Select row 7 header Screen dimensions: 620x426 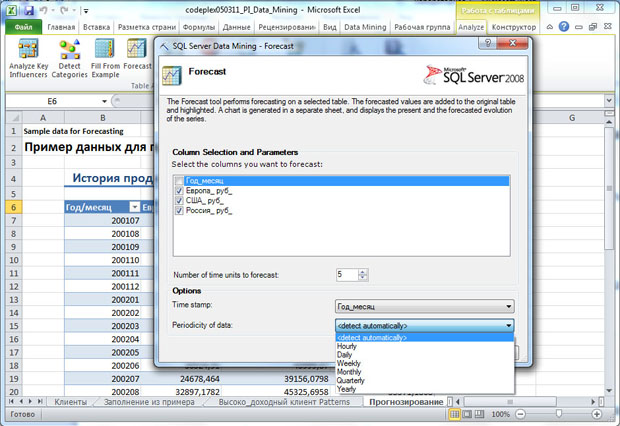(x=14, y=220)
